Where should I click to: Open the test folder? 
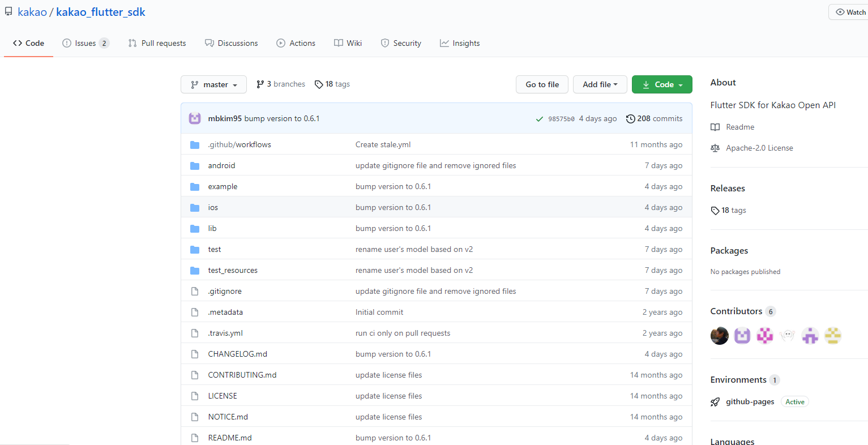pyautogui.click(x=215, y=249)
